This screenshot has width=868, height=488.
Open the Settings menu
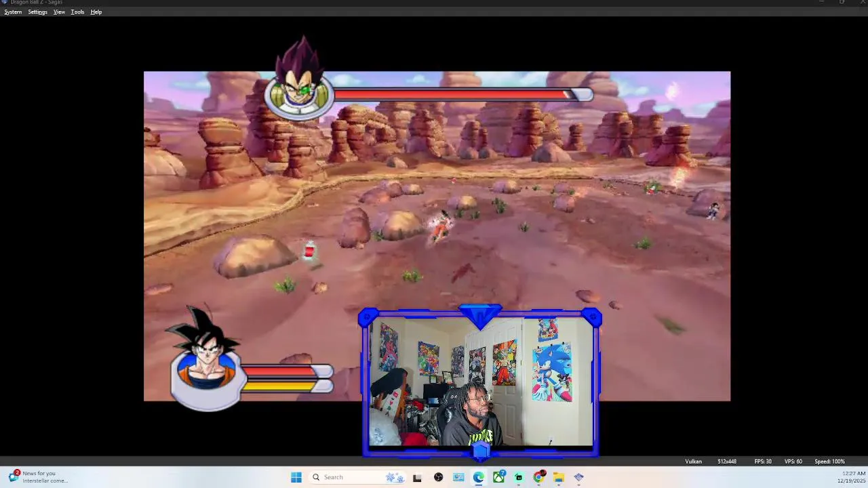tap(37, 12)
